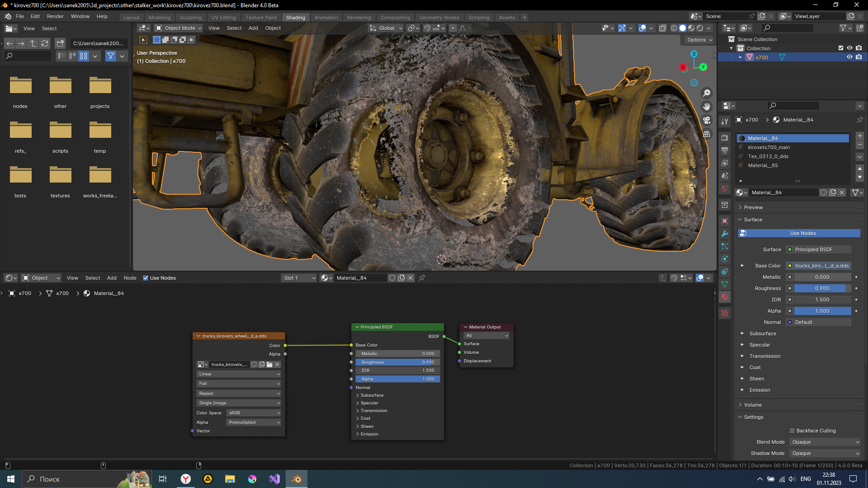
Task: Hide x700 object in outliner via eye
Action: point(849,57)
